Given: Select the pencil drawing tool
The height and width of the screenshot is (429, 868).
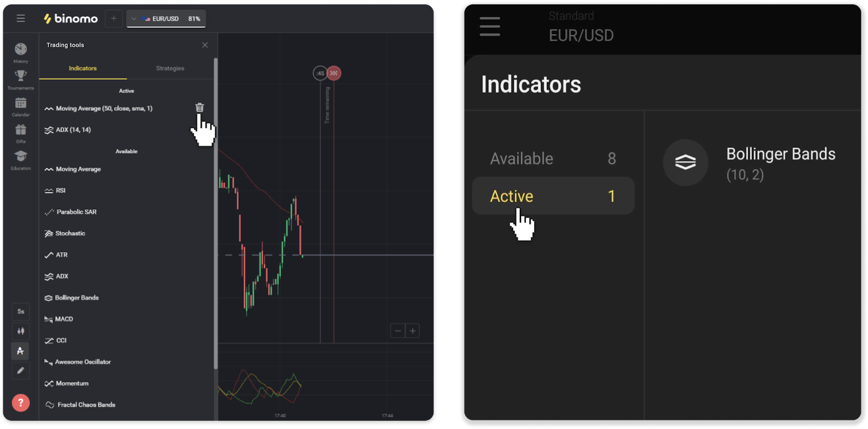Looking at the screenshot, I should 21,370.
